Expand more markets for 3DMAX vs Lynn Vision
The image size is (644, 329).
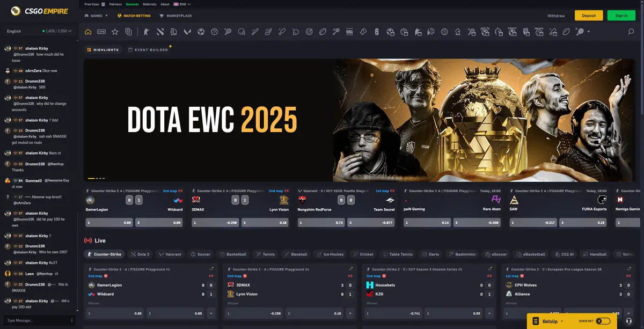click(349, 313)
